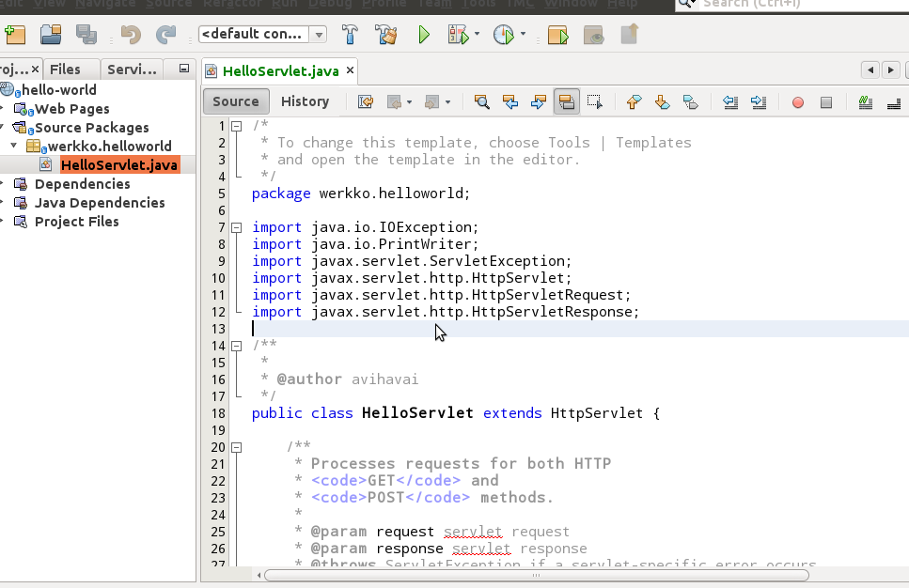The image size is (909, 588).
Task: Run the project with green play icon
Action: click(x=424, y=35)
